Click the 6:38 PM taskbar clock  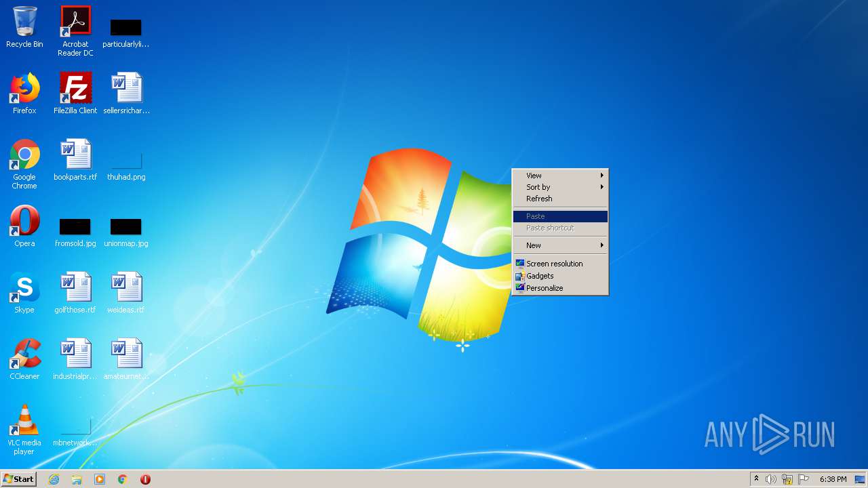tap(833, 479)
